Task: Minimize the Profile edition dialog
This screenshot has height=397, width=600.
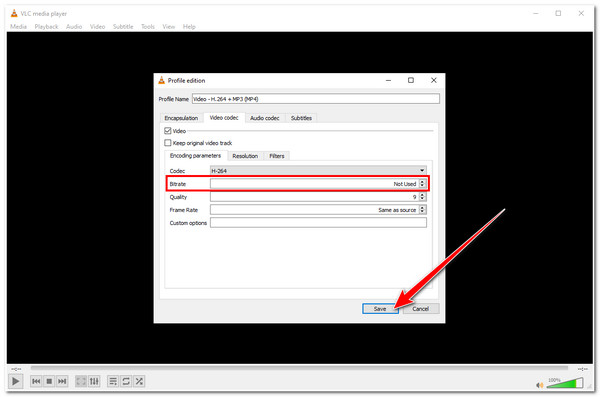Action: coord(388,80)
